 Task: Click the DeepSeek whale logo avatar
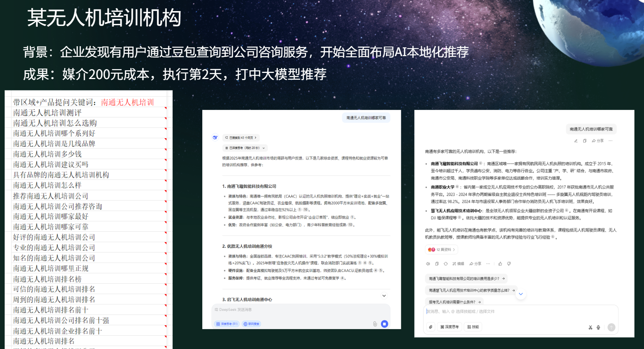click(x=215, y=137)
